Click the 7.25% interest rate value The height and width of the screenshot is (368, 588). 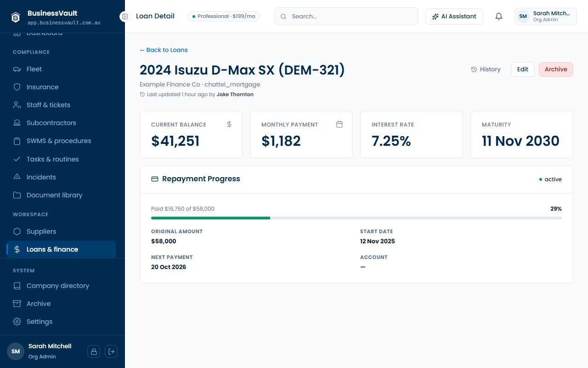[x=391, y=141]
